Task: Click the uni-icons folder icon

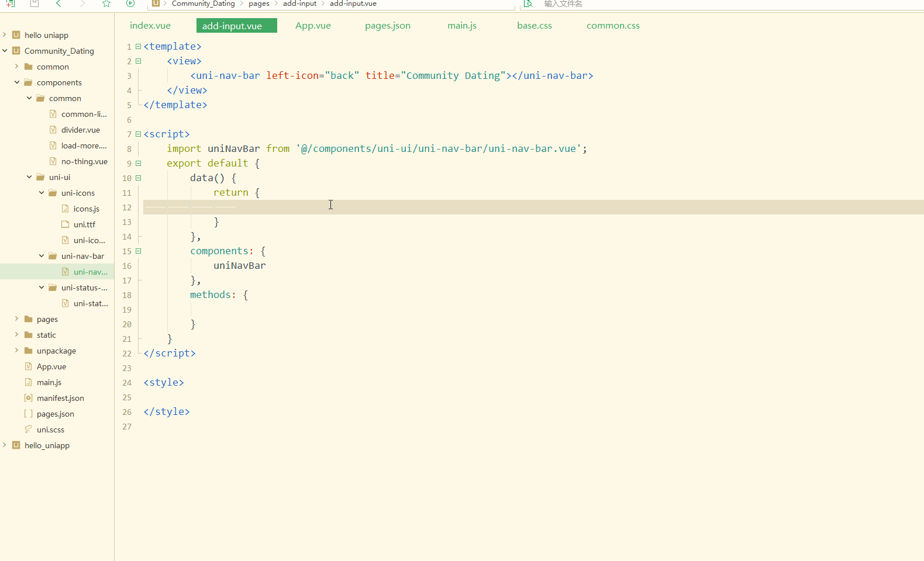Action: click(53, 192)
